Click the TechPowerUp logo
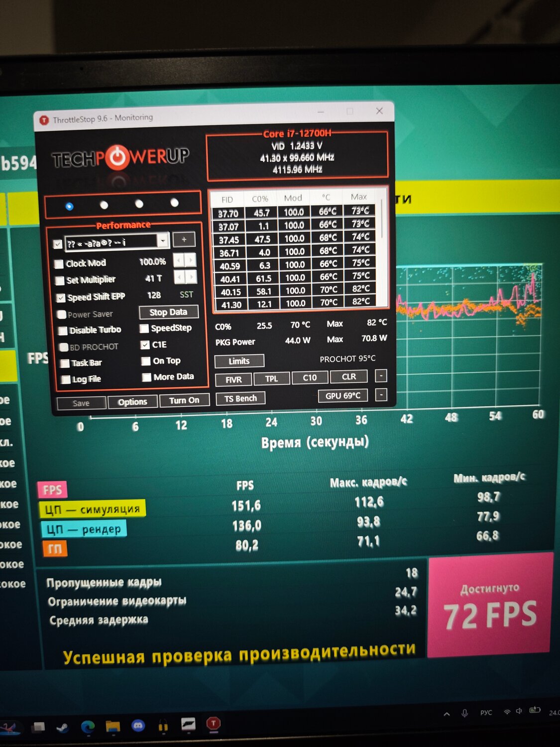The image size is (560, 747). coord(120,157)
